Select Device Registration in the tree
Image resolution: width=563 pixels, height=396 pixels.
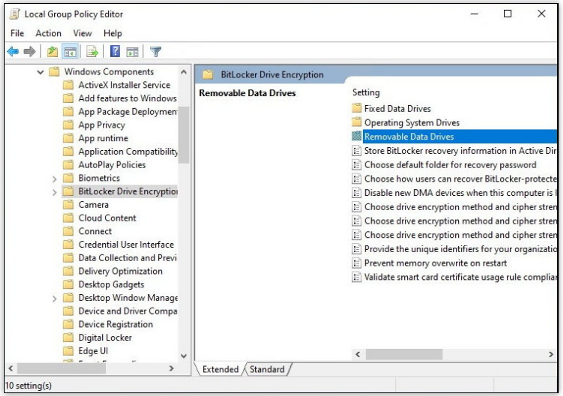116,324
